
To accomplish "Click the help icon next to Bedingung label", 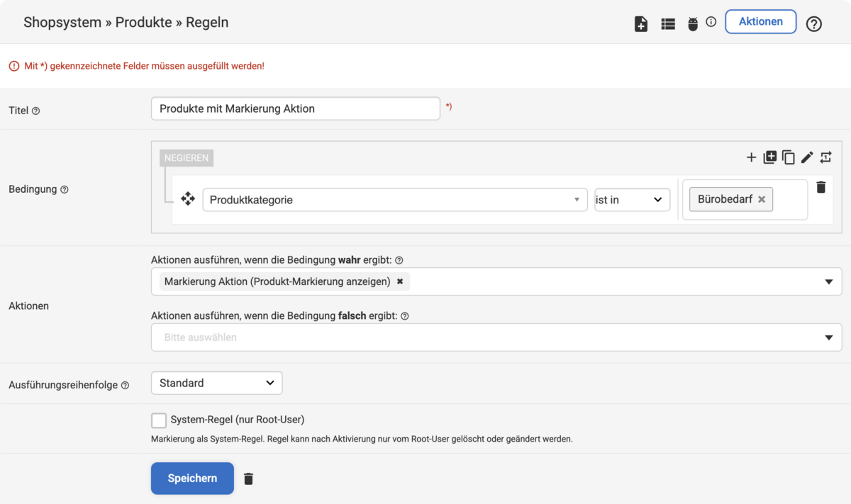I will (65, 190).
